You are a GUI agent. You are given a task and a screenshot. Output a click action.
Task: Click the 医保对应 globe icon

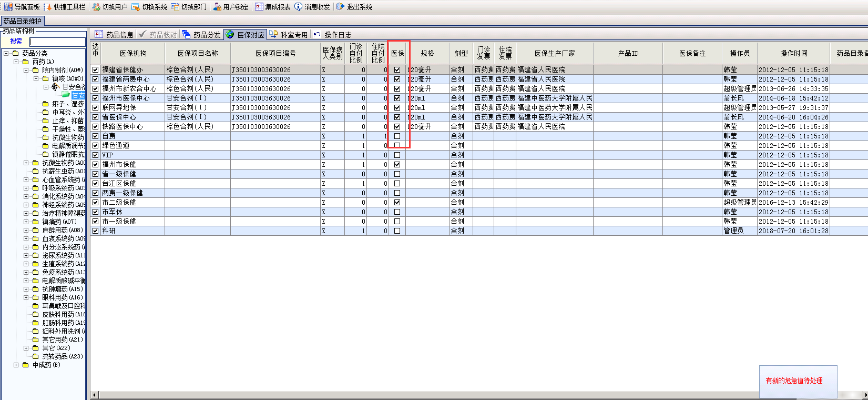coord(230,34)
